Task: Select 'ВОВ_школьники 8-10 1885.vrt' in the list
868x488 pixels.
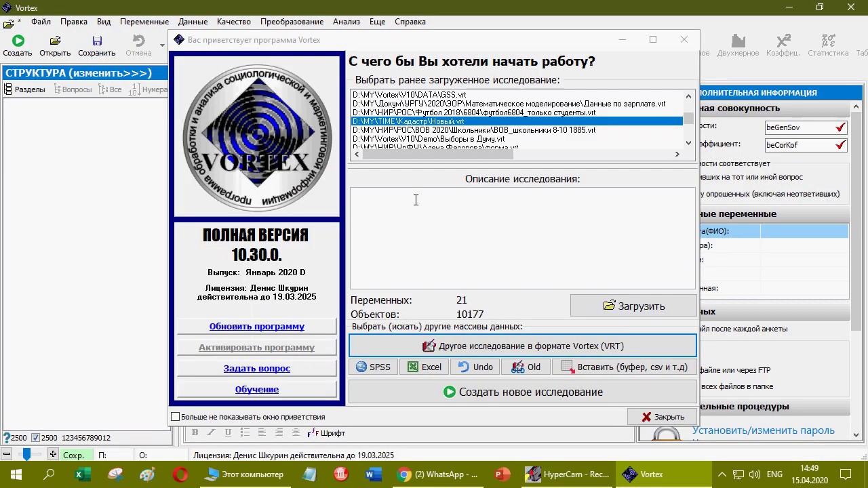Action: [517, 130]
